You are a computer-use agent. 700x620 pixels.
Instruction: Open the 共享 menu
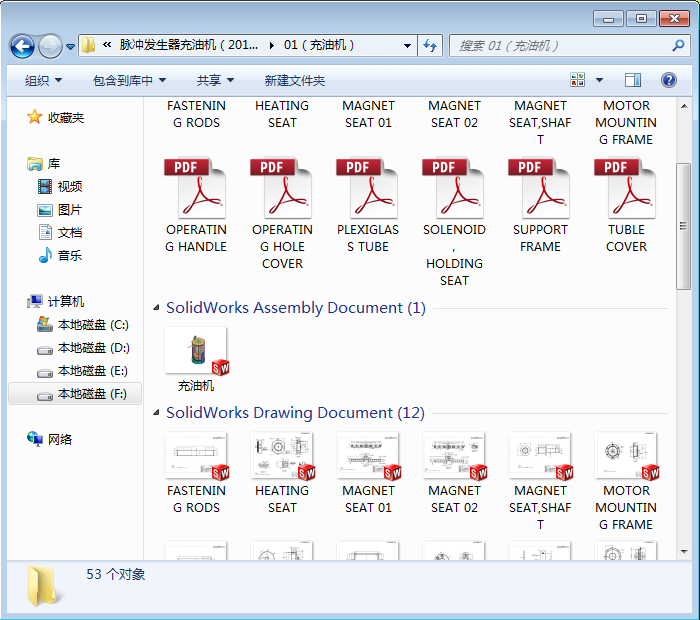(x=215, y=80)
